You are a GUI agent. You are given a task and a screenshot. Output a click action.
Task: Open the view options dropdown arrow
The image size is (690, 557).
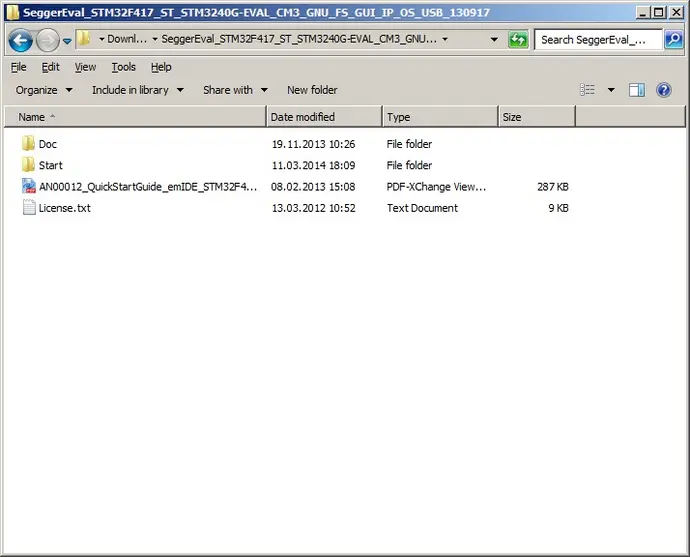click(x=611, y=90)
